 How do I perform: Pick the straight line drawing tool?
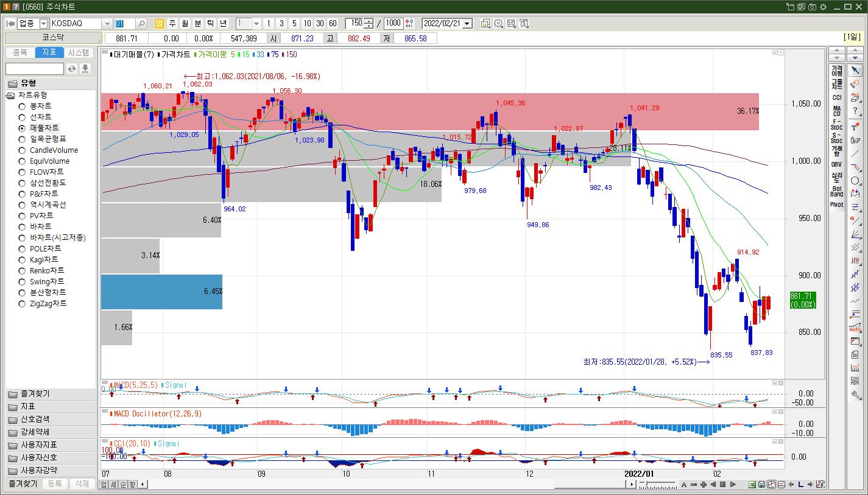tap(855, 155)
